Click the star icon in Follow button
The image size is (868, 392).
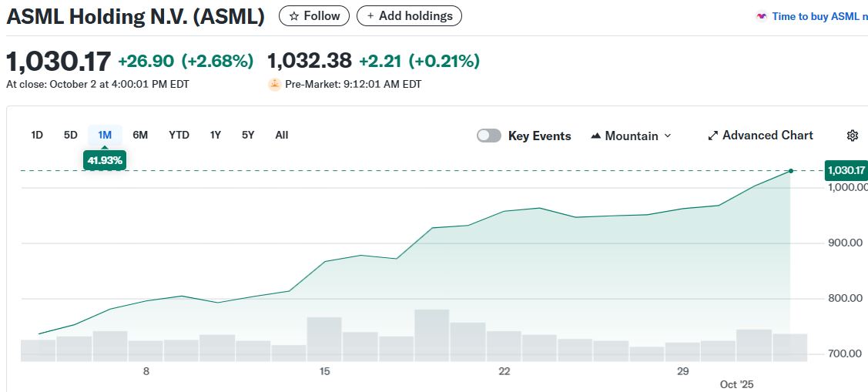point(293,16)
